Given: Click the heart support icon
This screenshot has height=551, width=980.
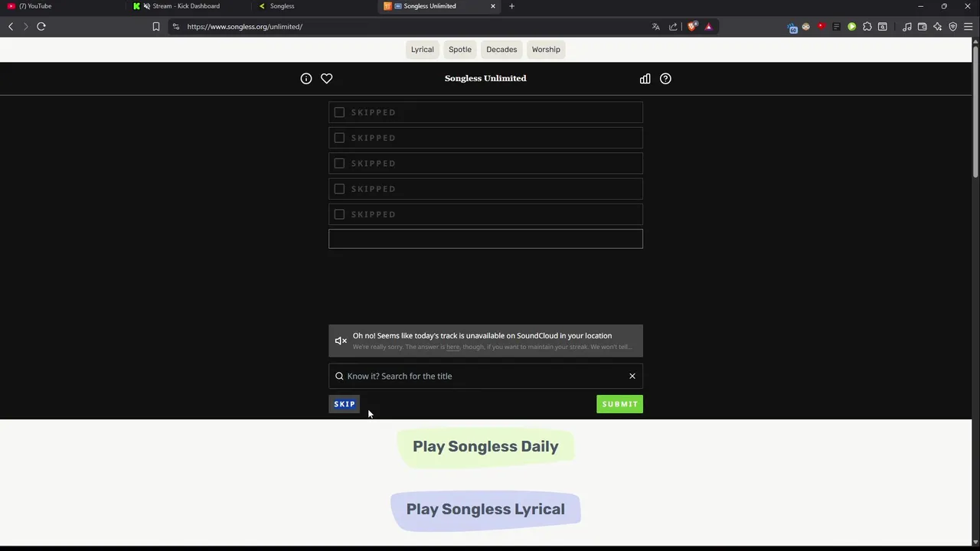Looking at the screenshot, I should [x=327, y=78].
